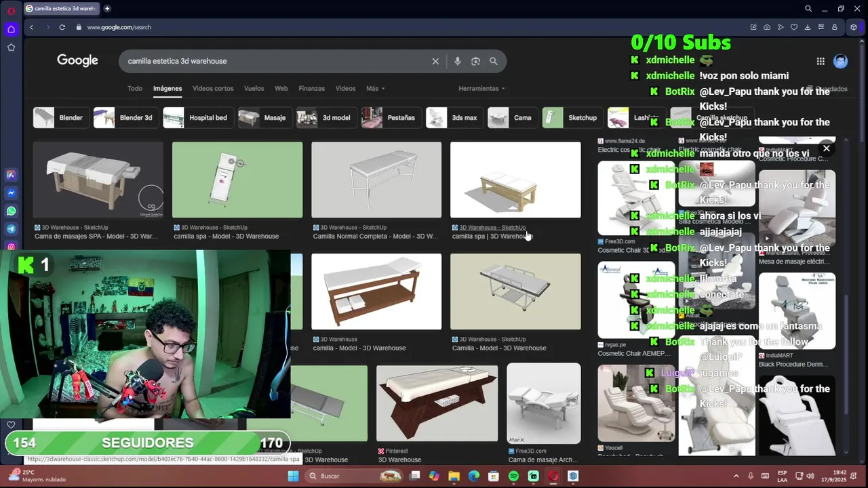Filter images by Sketchup chip
This screenshot has height=488, width=868.
(572, 117)
